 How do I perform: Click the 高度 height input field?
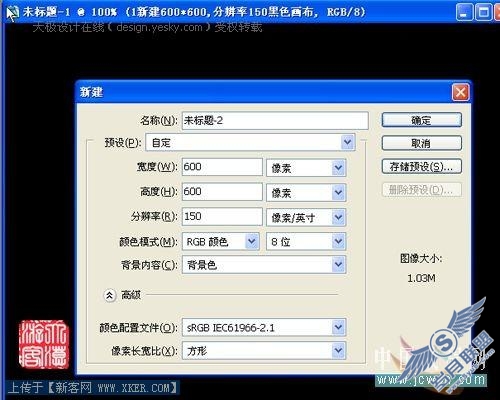[222, 192]
